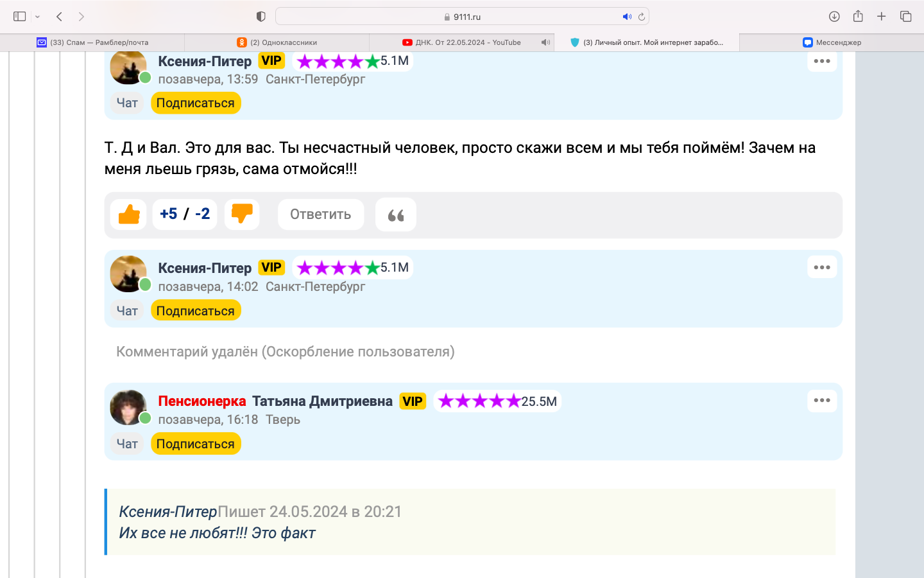This screenshot has height=578, width=924.
Task: Mute the speaker icon in address bar
Action: (626, 17)
